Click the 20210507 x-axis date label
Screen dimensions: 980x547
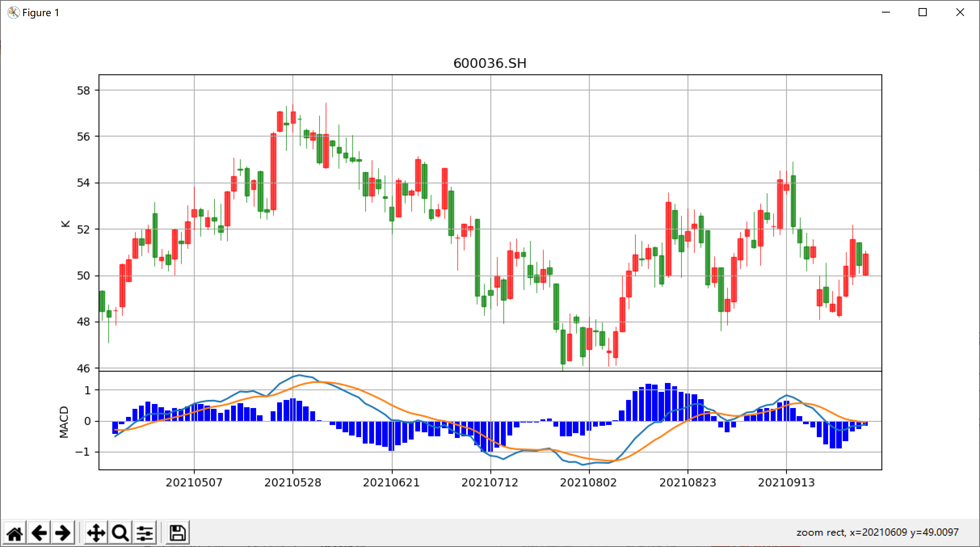(194, 482)
